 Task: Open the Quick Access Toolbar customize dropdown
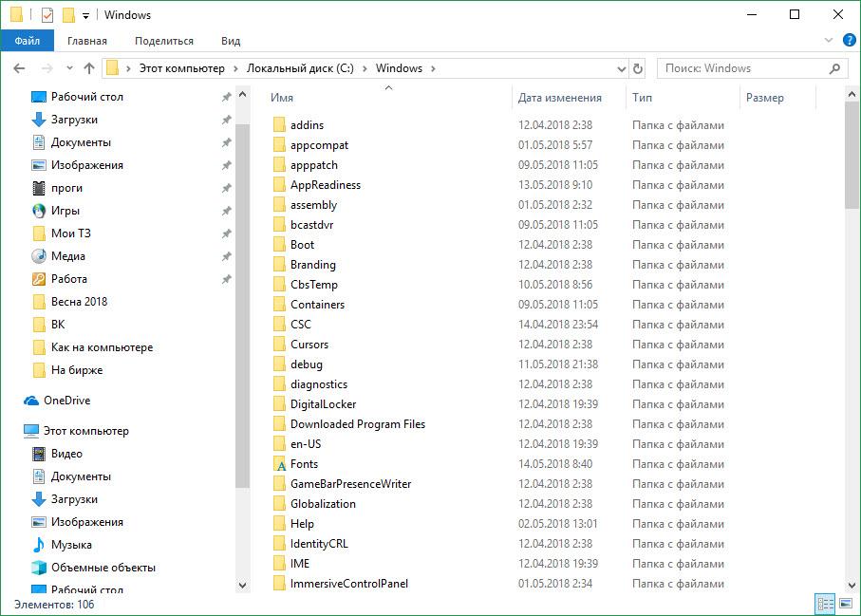tap(85, 16)
